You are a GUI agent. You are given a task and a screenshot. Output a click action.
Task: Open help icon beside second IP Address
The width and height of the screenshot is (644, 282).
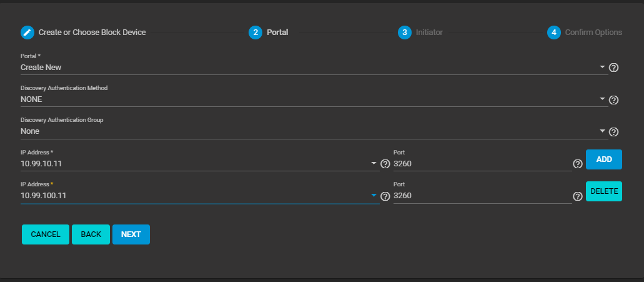[385, 196]
